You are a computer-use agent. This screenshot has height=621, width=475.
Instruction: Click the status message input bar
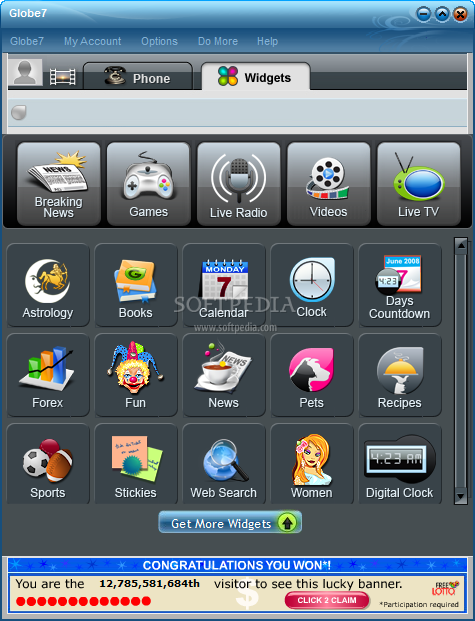coord(237,112)
